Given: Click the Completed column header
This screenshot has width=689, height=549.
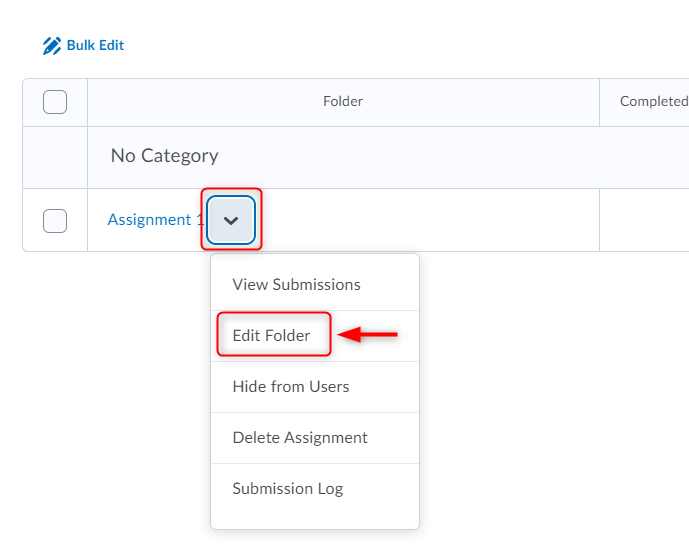Looking at the screenshot, I should click(x=653, y=102).
